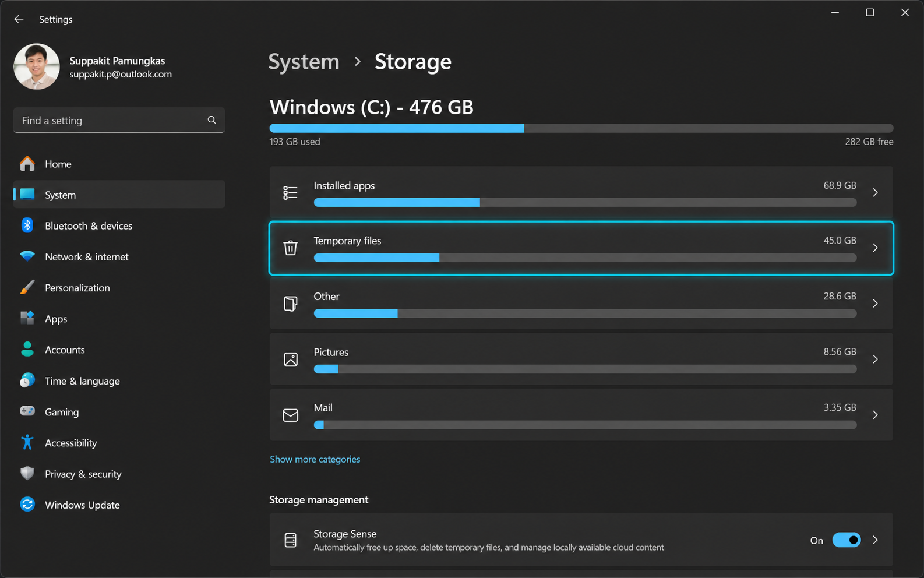Click the Installed apps usage bar

(x=585, y=202)
